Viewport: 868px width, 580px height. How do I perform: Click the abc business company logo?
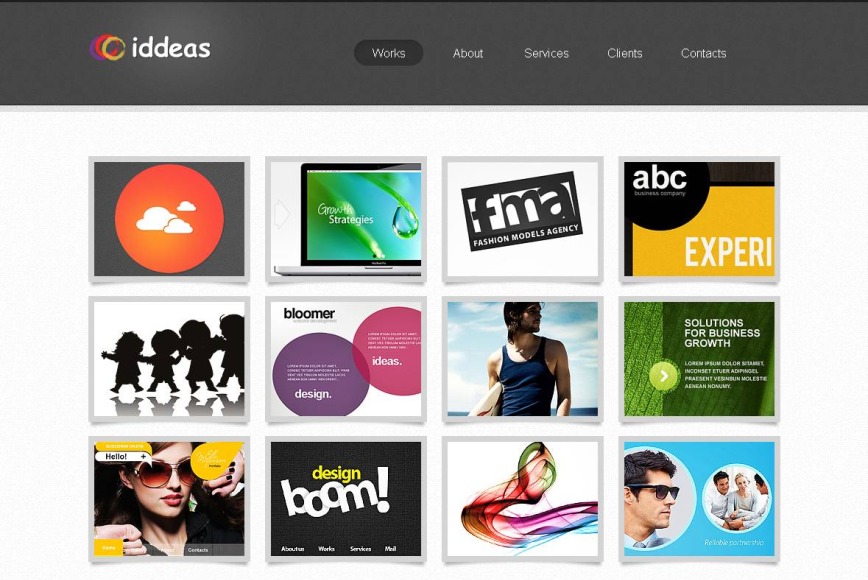[658, 180]
